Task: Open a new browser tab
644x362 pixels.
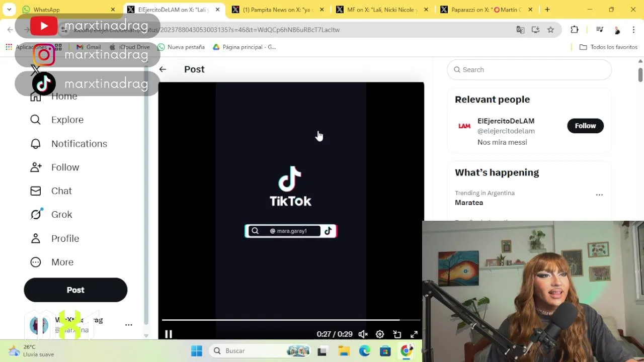Action: tap(547, 10)
